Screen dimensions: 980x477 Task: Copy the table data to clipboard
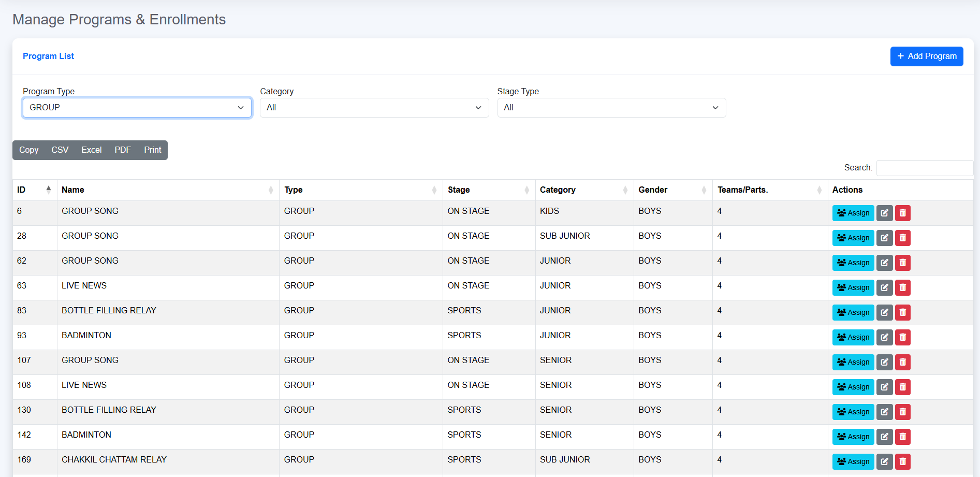pyautogui.click(x=29, y=150)
